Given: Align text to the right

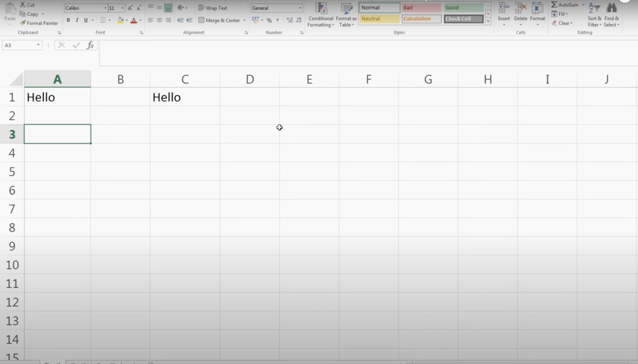Looking at the screenshot, I should pos(168,20).
